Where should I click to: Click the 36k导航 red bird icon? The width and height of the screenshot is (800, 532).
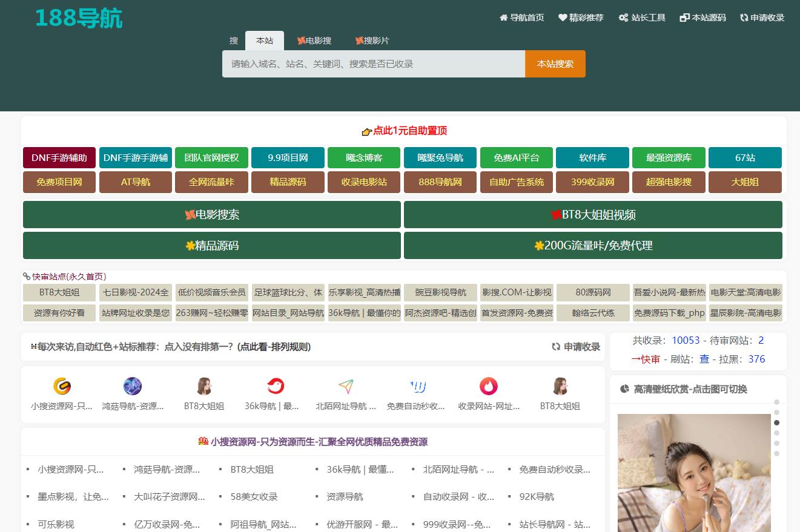[x=276, y=386]
